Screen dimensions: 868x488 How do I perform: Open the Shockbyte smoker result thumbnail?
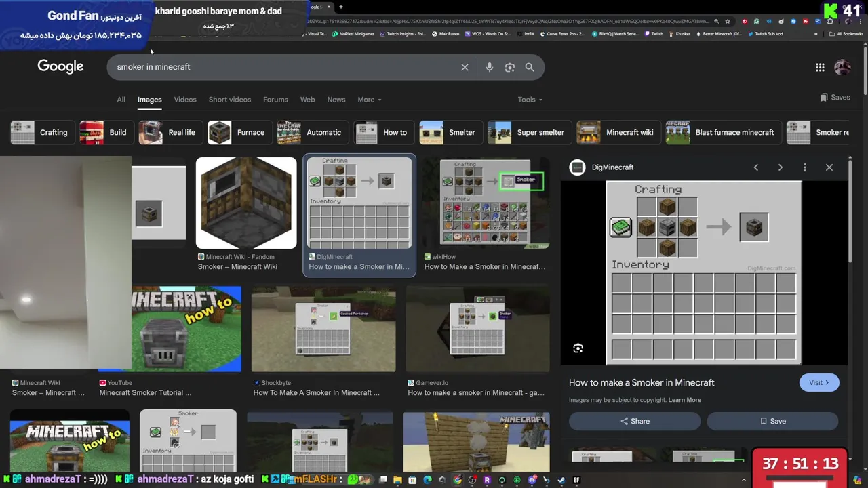323,329
